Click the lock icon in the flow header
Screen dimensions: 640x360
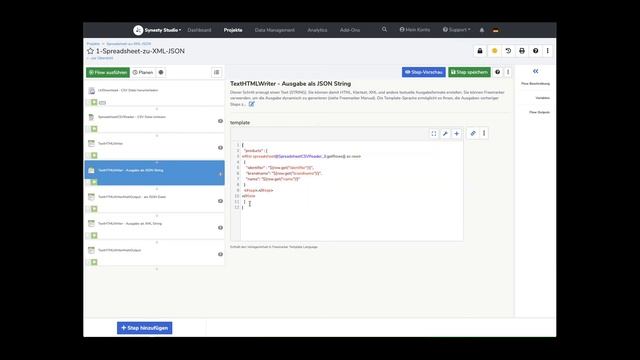tap(480, 51)
